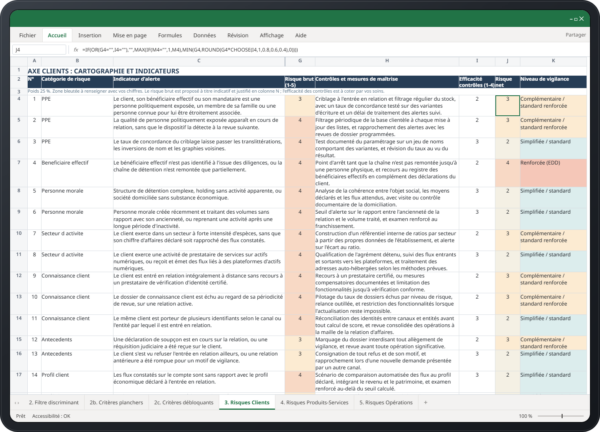Switch to sheet 4. Risques Produits-Services
This screenshot has width=600, height=432.
pyautogui.click(x=314, y=402)
